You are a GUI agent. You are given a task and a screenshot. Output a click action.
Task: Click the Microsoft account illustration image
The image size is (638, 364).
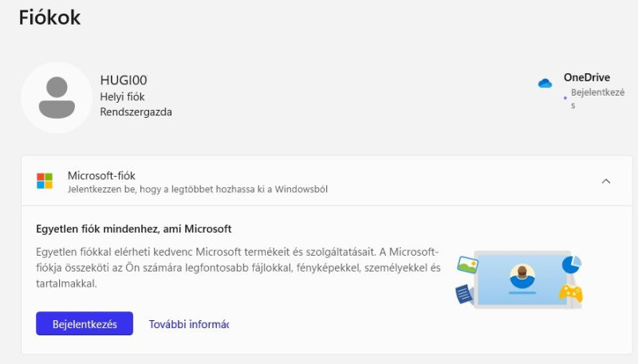tap(519, 279)
